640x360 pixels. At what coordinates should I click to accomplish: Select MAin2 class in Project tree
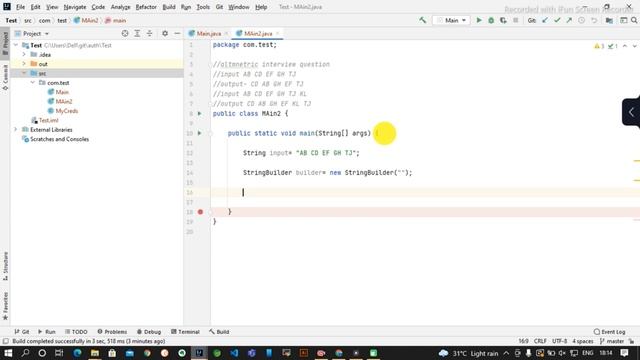click(x=64, y=101)
